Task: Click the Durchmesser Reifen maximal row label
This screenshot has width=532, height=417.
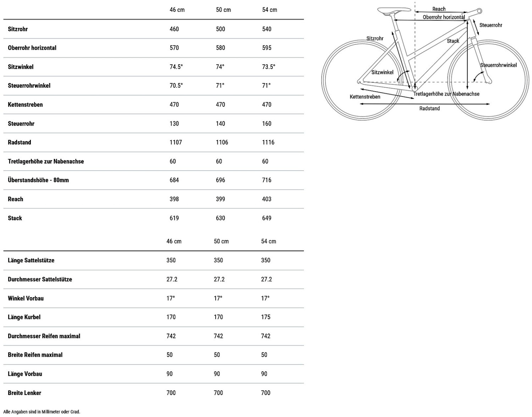Action: [x=44, y=336]
